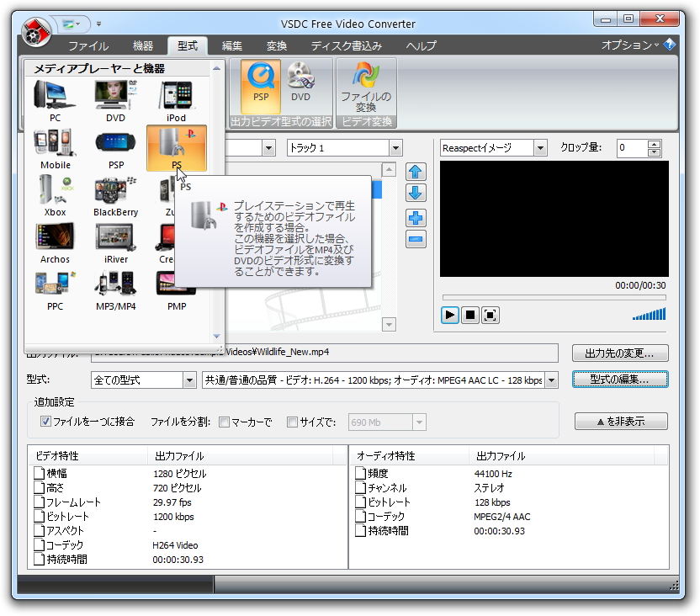This screenshot has height=616, width=700.
Task: Move file down with the blue down arrow
Action: click(x=416, y=193)
